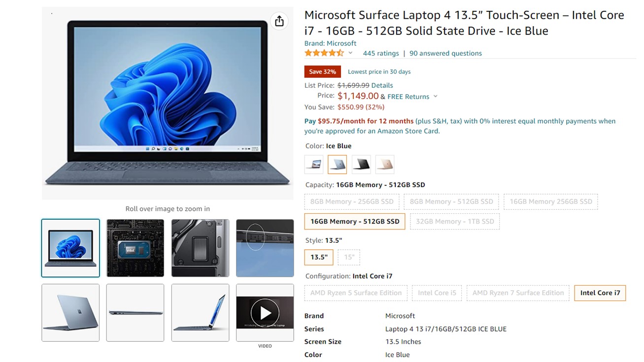Image resolution: width=644 pixels, height=362 pixels.
Task: Select the Platinum color swatch
Action: [314, 165]
